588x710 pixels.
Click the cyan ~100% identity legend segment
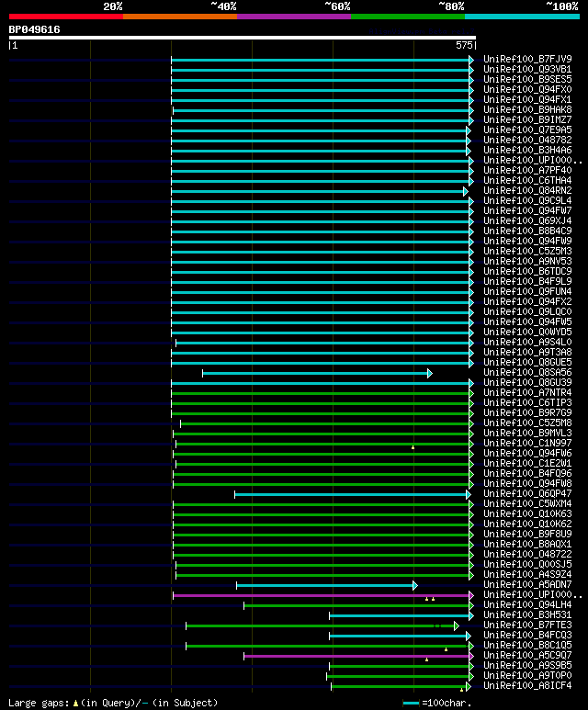pos(523,17)
